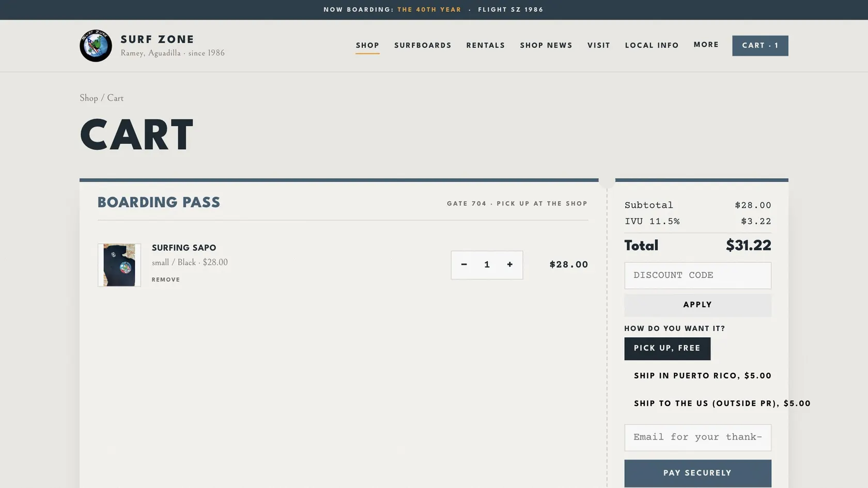This screenshot has width=868, height=488.
Task: Click Pay Securely button
Action: click(x=698, y=473)
